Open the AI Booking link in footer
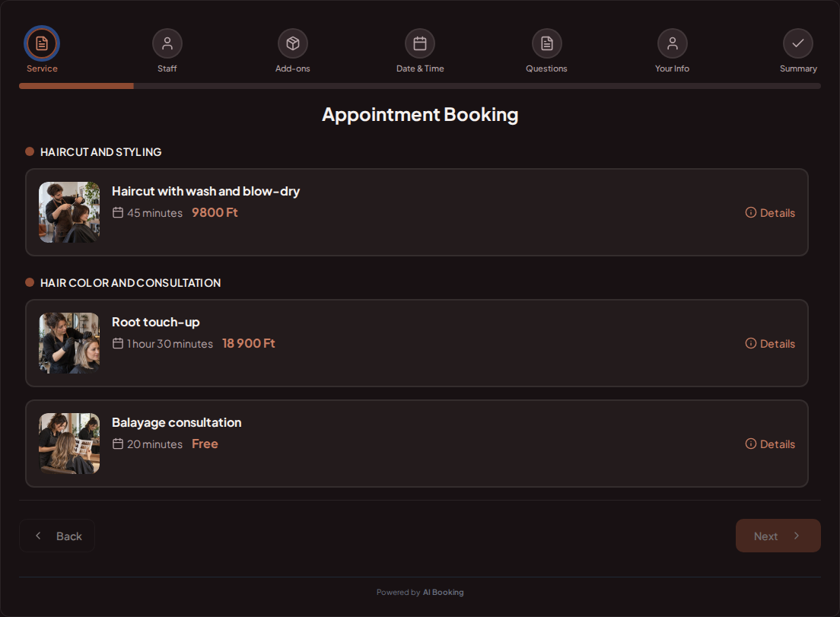 [443, 593]
